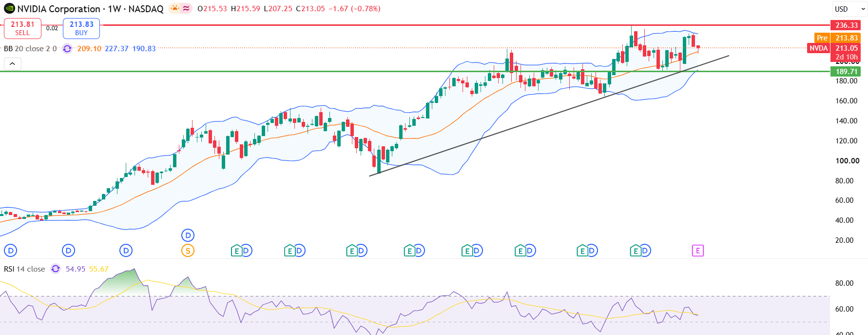Click the purple refresh icon next to RSI

tap(56, 269)
